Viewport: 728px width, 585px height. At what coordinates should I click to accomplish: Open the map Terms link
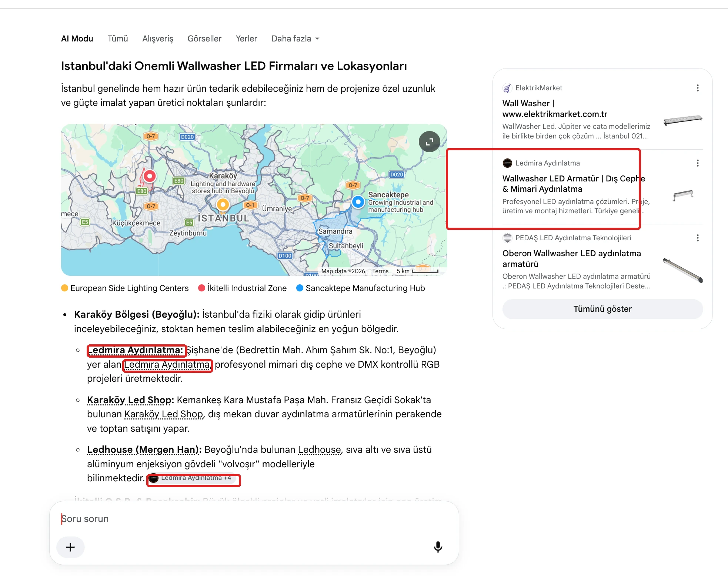tap(380, 271)
